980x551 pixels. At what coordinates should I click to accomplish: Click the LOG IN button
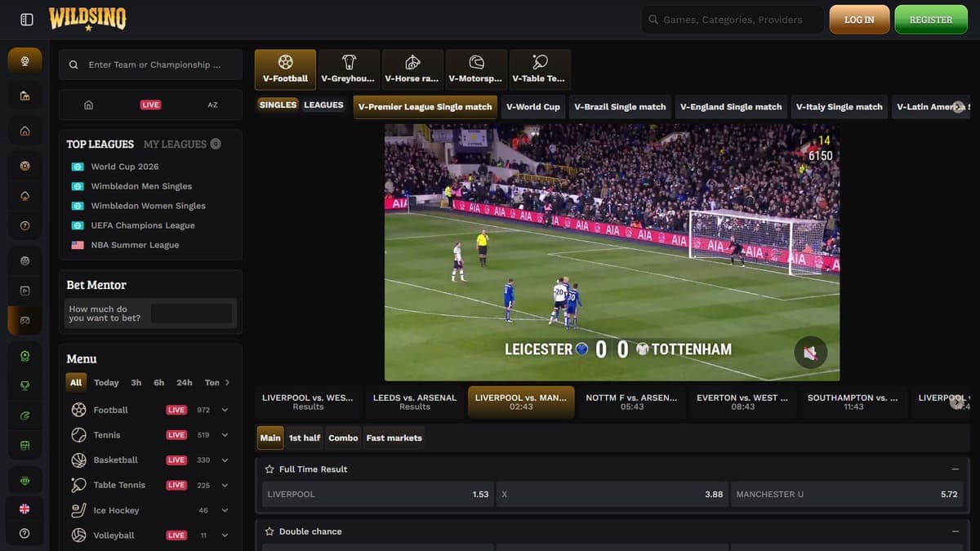859,20
